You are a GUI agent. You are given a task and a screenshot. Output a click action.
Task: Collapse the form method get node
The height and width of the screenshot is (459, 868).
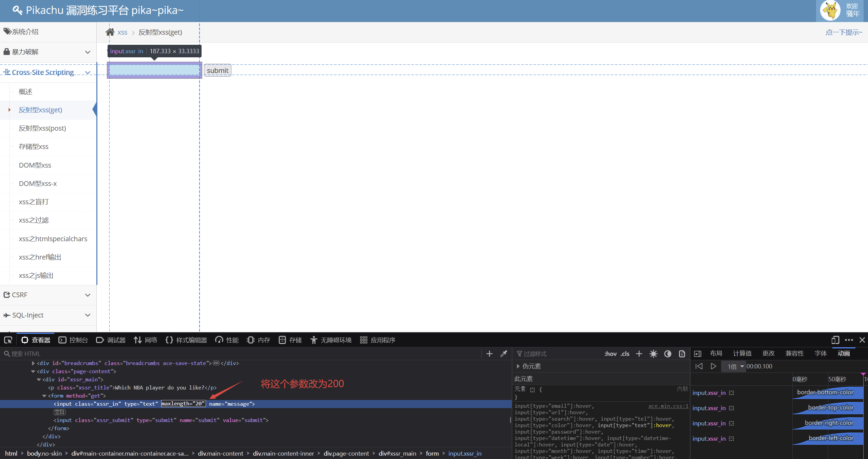pos(44,396)
